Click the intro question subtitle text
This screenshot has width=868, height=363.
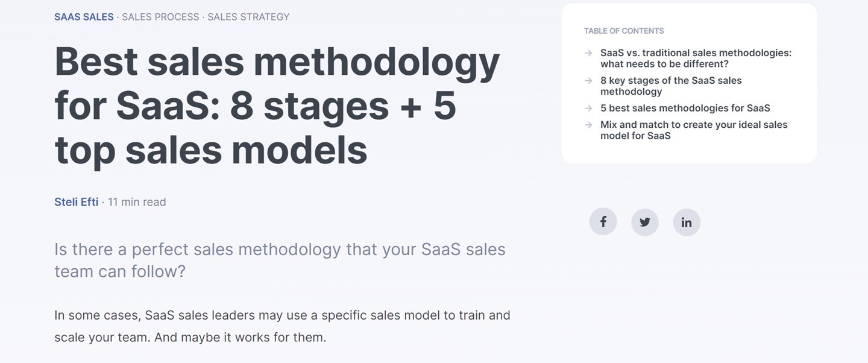tap(280, 260)
